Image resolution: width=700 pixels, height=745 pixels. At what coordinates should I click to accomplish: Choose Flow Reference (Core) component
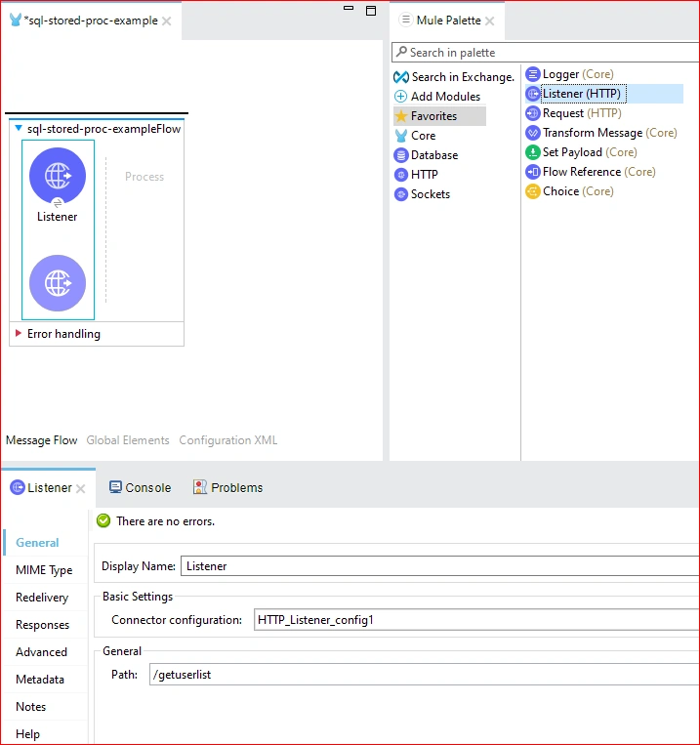click(x=591, y=172)
